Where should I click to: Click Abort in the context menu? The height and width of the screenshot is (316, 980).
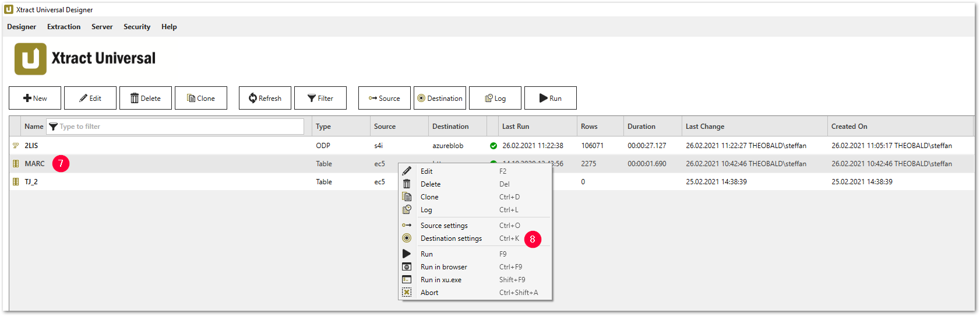point(429,293)
